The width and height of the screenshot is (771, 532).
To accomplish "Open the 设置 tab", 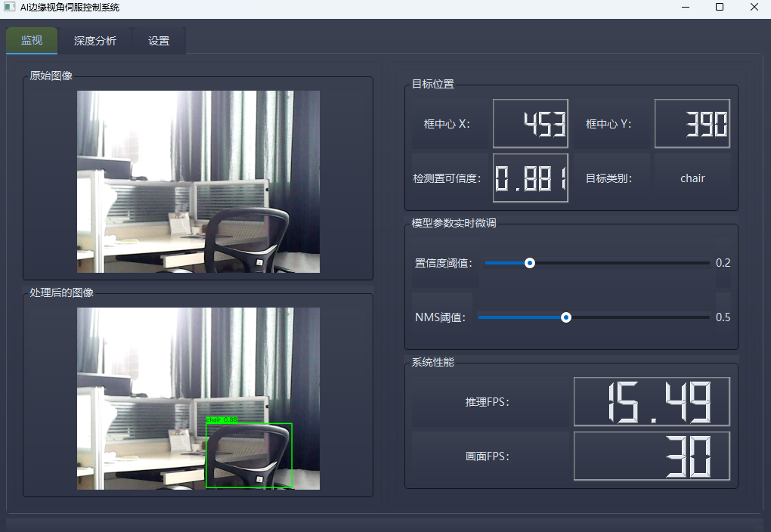I will pyautogui.click(x=158, y=41).
